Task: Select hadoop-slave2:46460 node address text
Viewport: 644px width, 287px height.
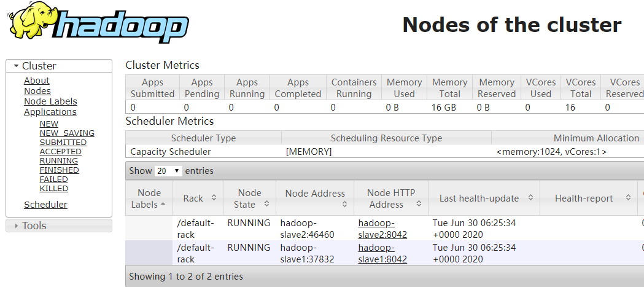Action: [x=307, y=229]
